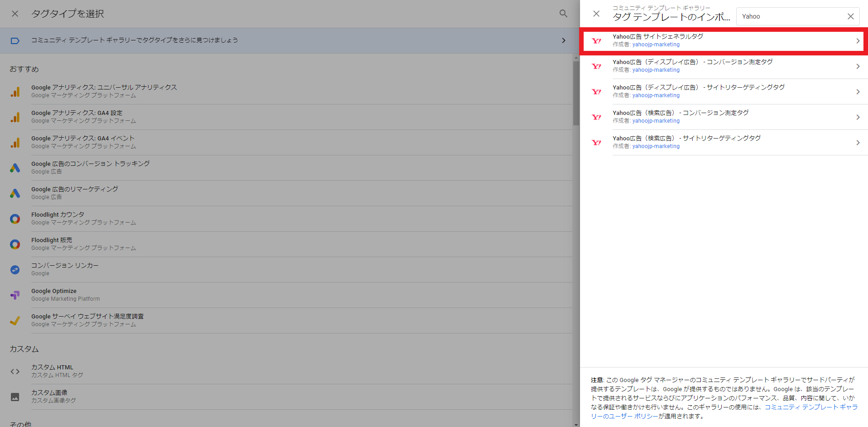Click the tag type list scrollbar
868x427 pixels.
[x=576, y=93]
